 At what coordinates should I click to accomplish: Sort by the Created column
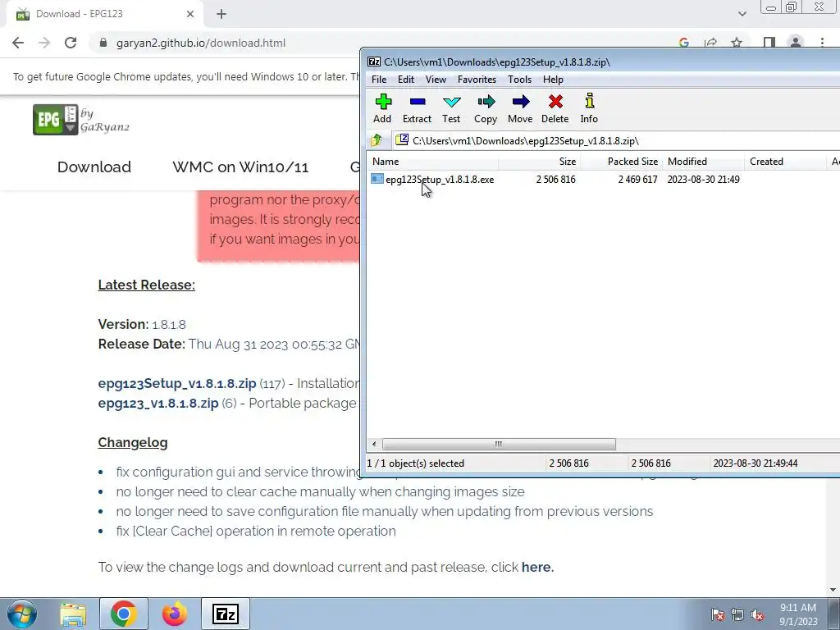785,162
